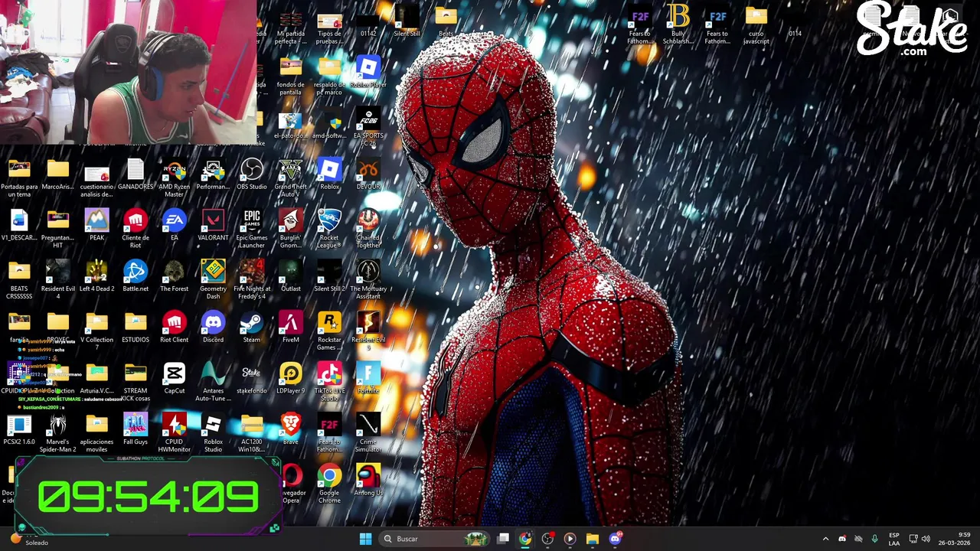
Task: Open the ESP LAA language selector
Action: [x=894, y=539]
